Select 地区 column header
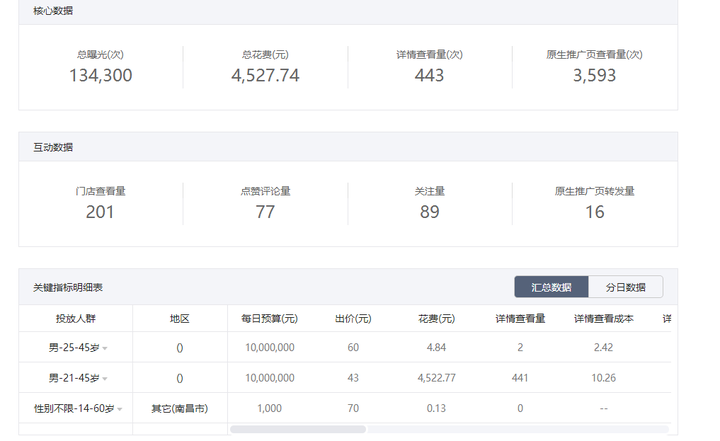The image size is (720, 441). click(x=180, y=318)
